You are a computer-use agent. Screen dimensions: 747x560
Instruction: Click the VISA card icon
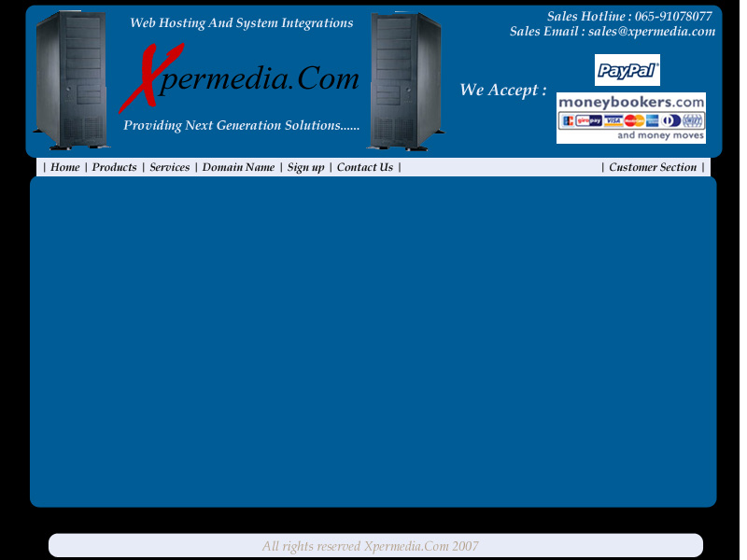(613, 120)
